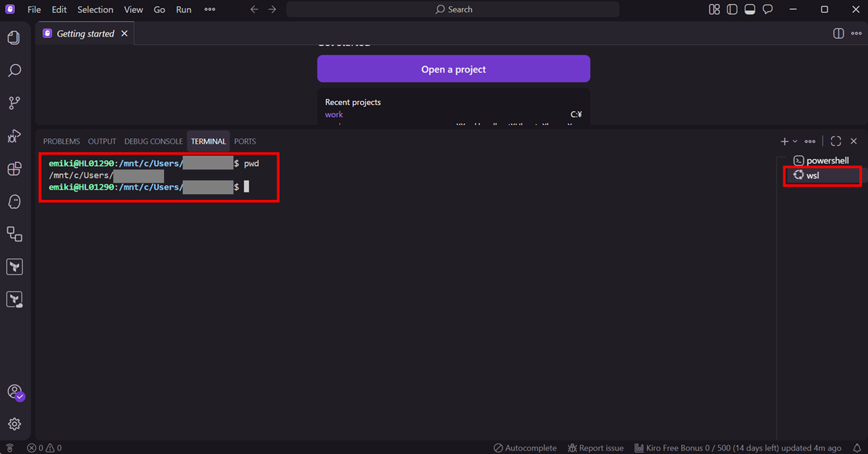Click the pwd command text in terminal
868x454 pixels.
coord(252,163)
